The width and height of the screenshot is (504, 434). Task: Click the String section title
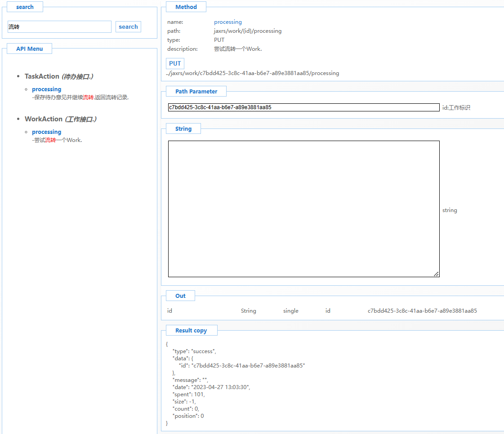coord(183,128)
